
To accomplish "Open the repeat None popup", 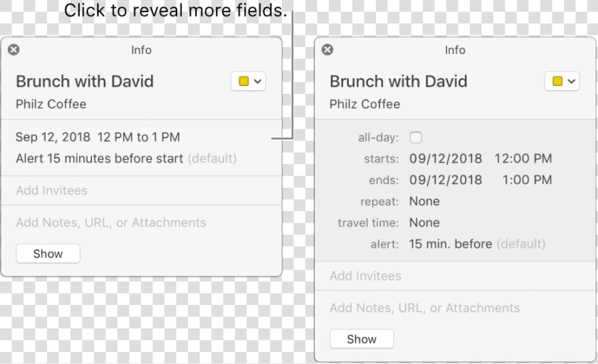I will pos(424,201).
